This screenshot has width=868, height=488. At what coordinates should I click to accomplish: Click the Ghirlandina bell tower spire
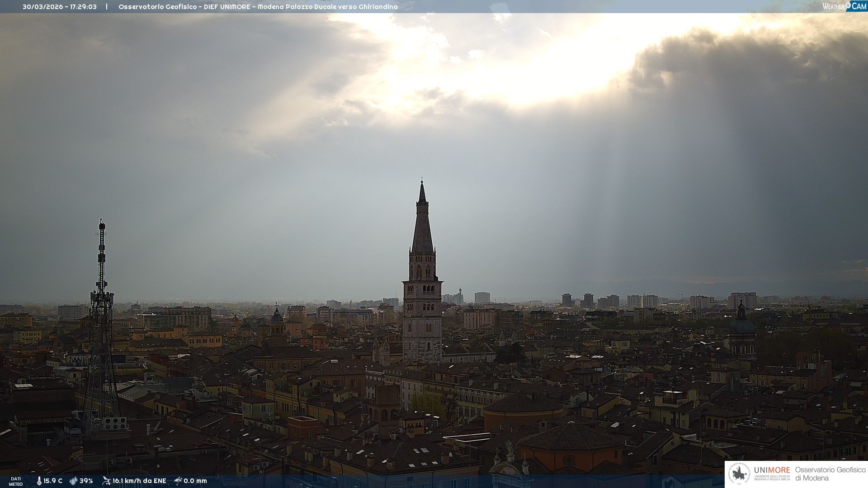click(x=422, y=226)
